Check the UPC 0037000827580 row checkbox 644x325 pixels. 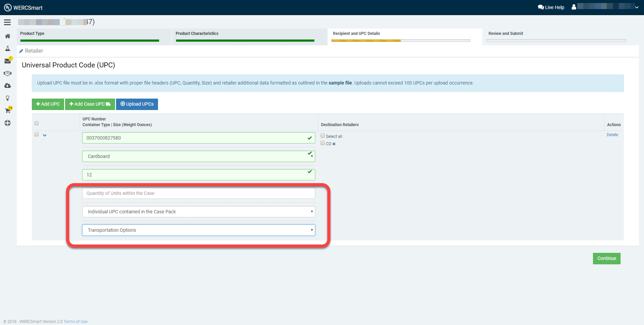pyautogui.click(x=37, y=134)
